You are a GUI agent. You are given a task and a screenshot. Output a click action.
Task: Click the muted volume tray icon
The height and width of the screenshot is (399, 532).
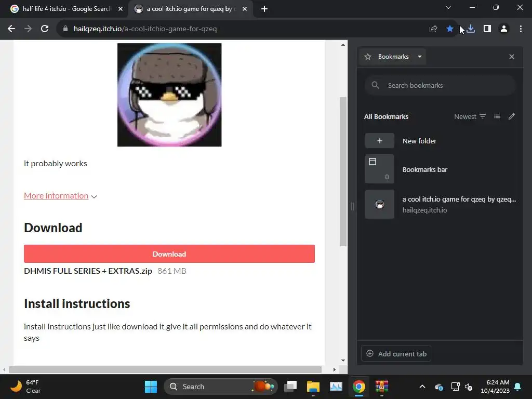(469, 387)
